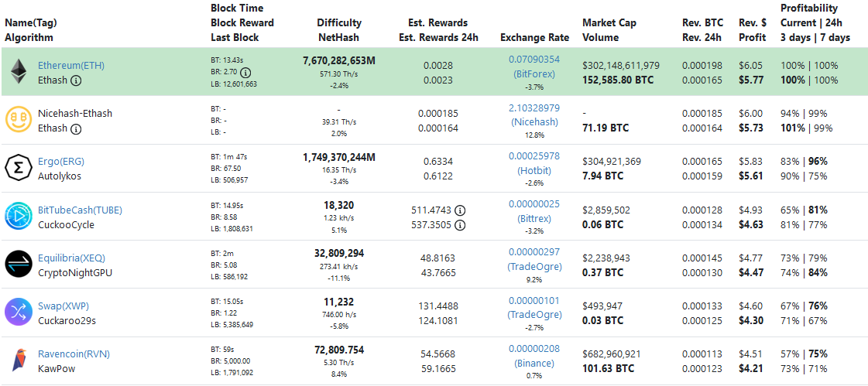Open the Binance exchange link
868x386 pixels.
tap(534, 363)
